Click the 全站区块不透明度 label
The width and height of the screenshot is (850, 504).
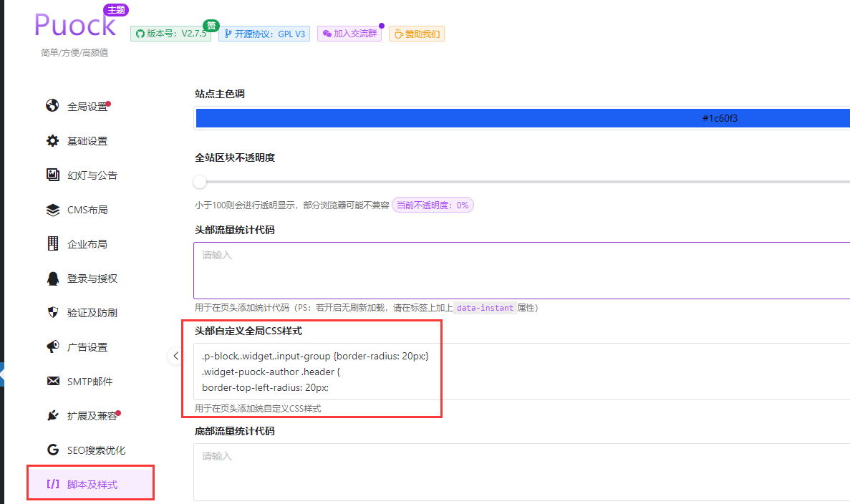tap(235, 157)
